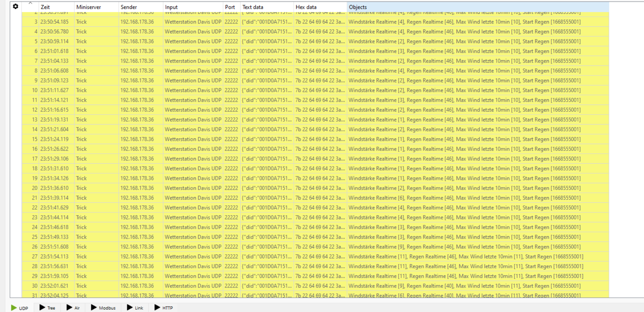Click Text data cell in the 23:51:11.627 row
The width and height of the screenshot is (644, 312).
[267, 90]
